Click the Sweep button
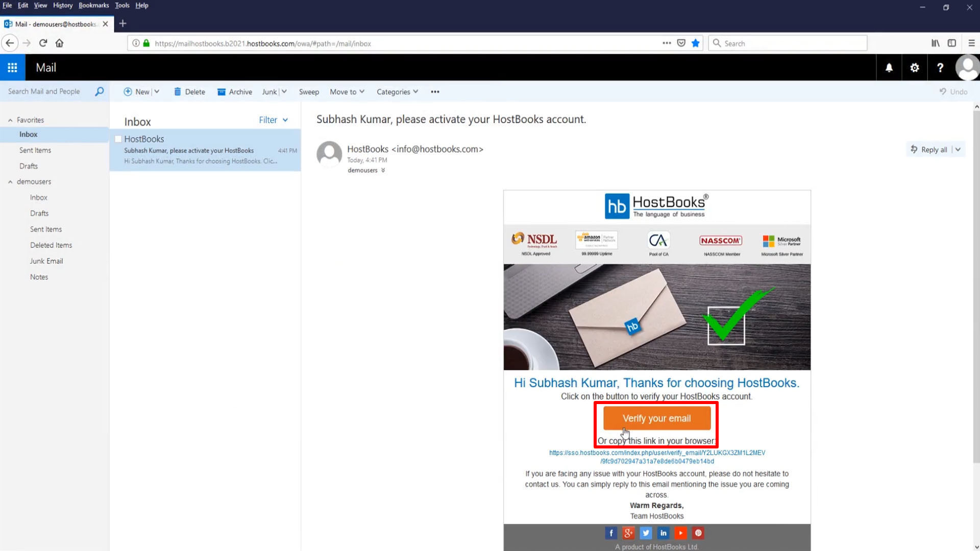The height and width of the screenshot is (551, 980). tap(309, 92)
